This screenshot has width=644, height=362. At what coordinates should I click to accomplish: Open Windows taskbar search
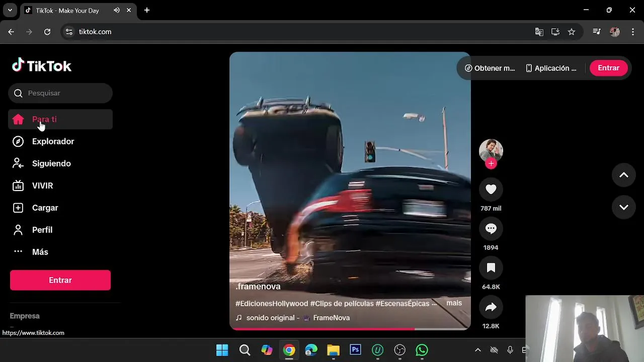click(245, 350)
